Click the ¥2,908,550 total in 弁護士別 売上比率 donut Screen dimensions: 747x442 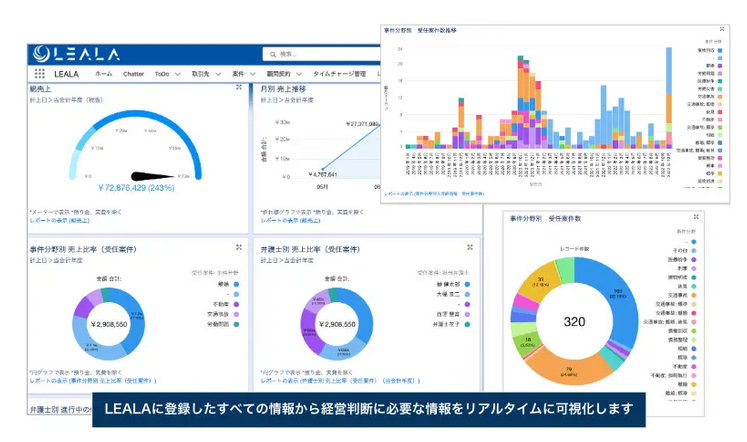pos(337,324)
